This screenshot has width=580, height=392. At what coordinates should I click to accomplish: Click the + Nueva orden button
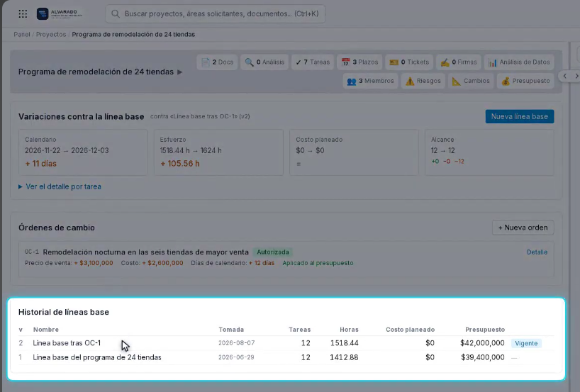(523, 228)
